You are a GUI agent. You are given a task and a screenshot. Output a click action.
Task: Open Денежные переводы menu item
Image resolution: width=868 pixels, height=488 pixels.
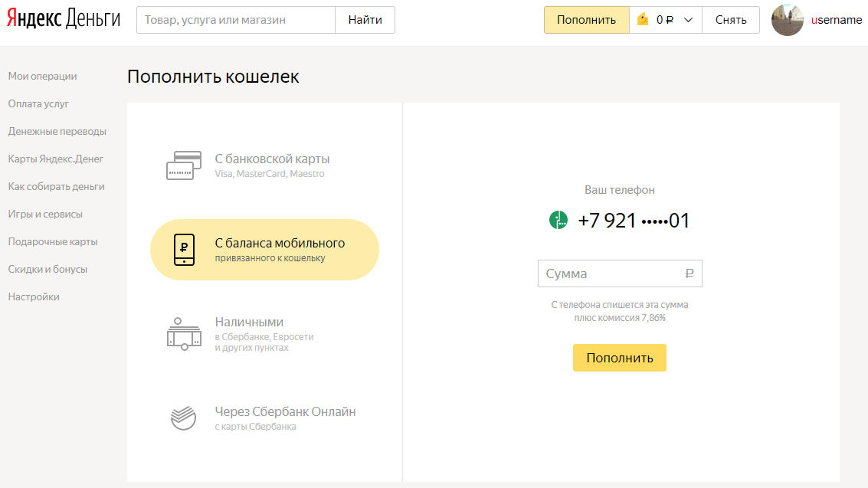coord(57,132)
